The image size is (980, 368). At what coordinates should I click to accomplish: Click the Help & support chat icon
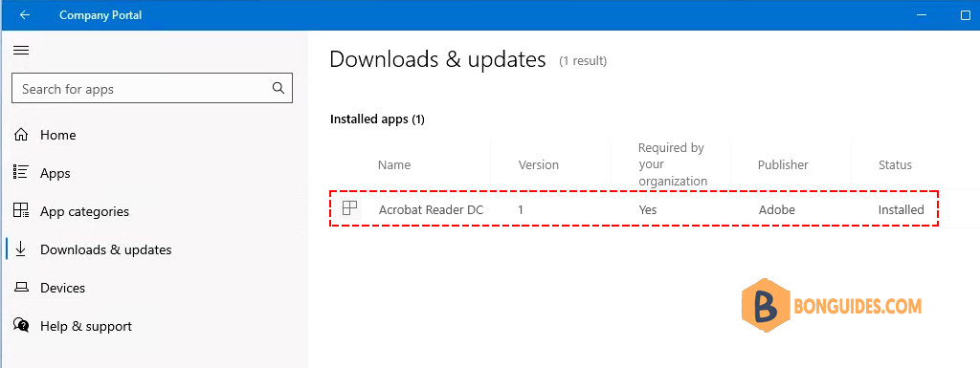point(21,325)
